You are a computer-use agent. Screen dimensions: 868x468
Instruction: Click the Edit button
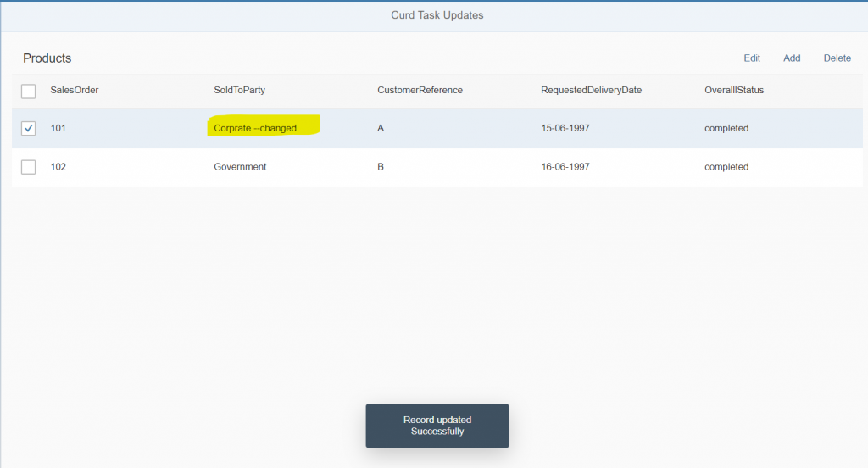coord(752,58)
